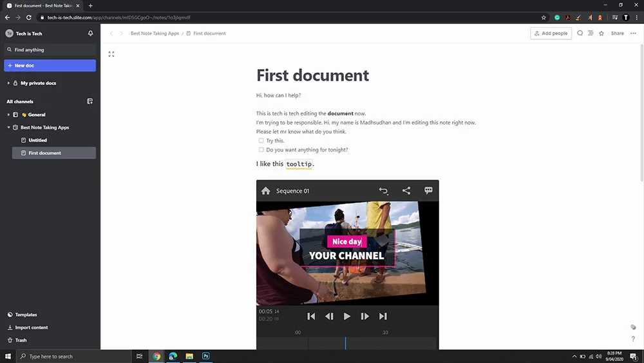This screenshot has width=644, height=363.
Task: Check the 'Try this.' checkbox
Action: (x=261, y=141)
